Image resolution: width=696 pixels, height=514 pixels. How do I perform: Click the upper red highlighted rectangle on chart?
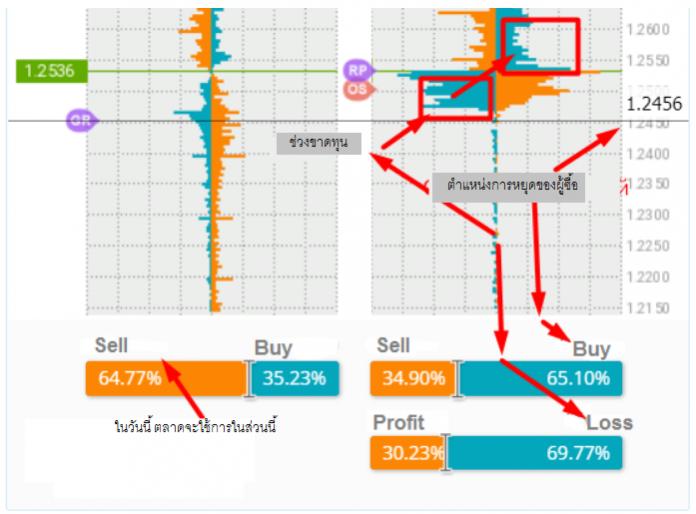541,46
